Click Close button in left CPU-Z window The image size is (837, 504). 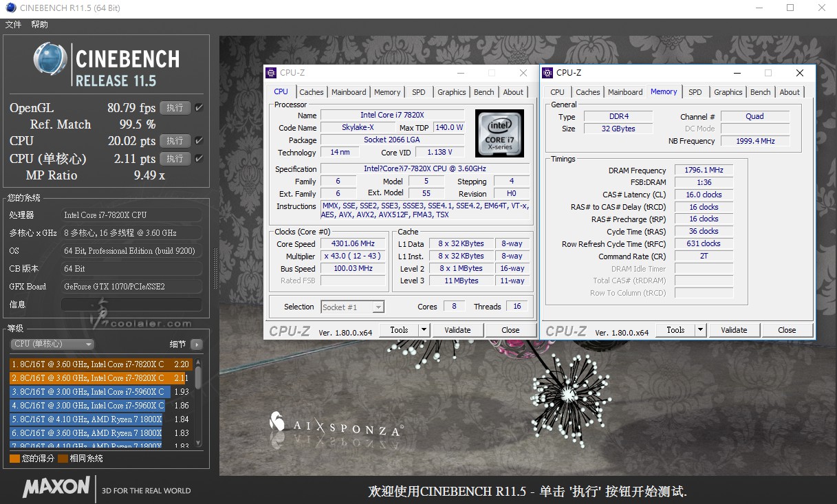[510, 330]
